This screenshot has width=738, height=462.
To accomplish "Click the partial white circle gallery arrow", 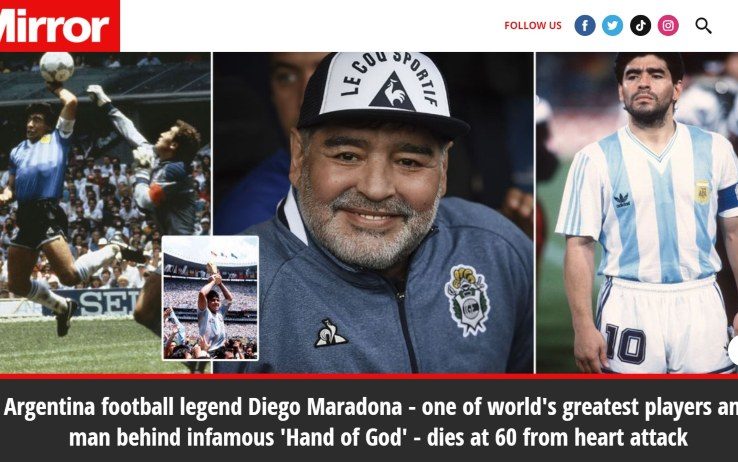I will click(733, 351).
